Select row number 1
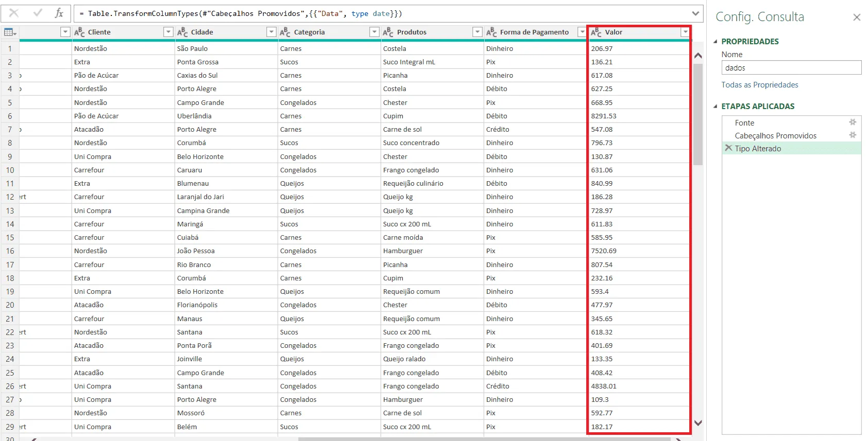Image resolution: width=868 pixels, height=441 pixels. tap(10, 49)
